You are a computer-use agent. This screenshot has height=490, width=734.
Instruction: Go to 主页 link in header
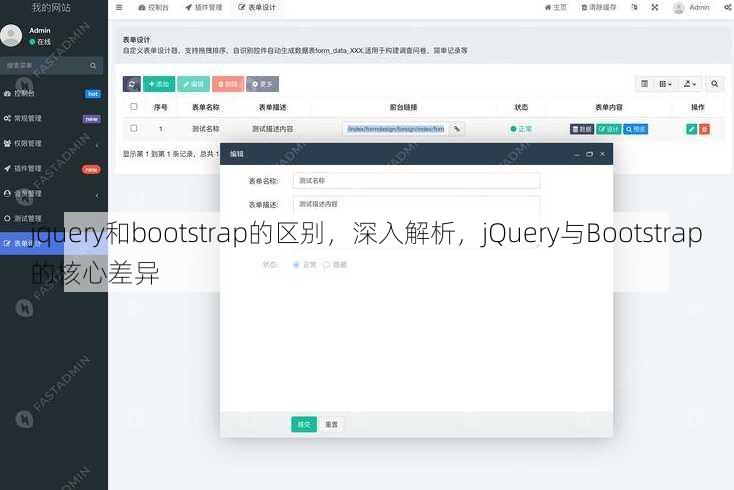pos(556,7)
